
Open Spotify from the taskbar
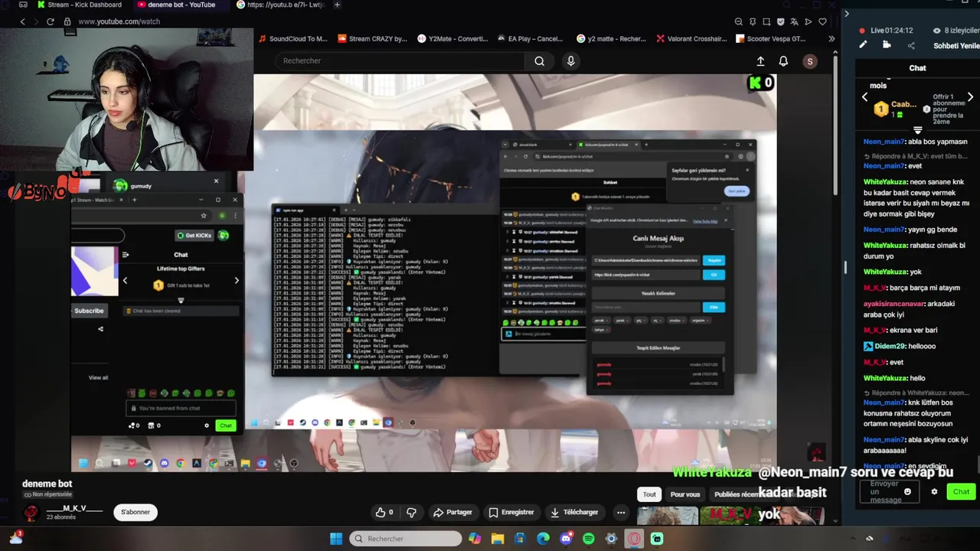[x=589, y=539]
